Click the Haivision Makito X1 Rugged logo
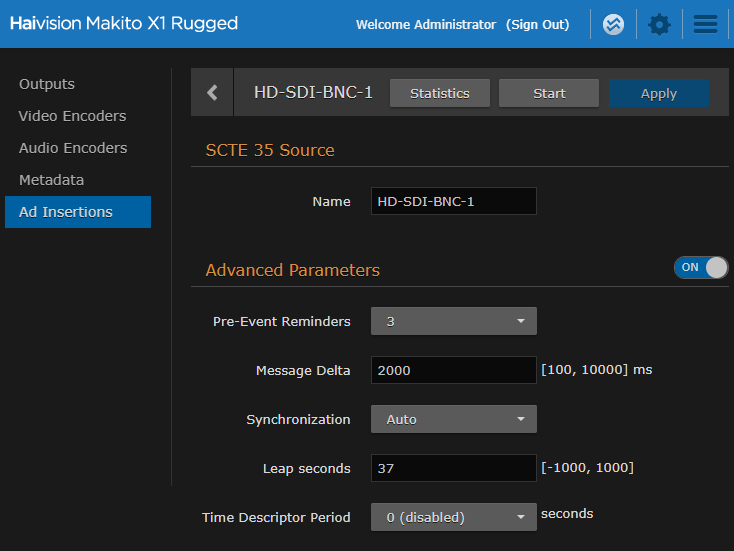 tap(124, 23)
